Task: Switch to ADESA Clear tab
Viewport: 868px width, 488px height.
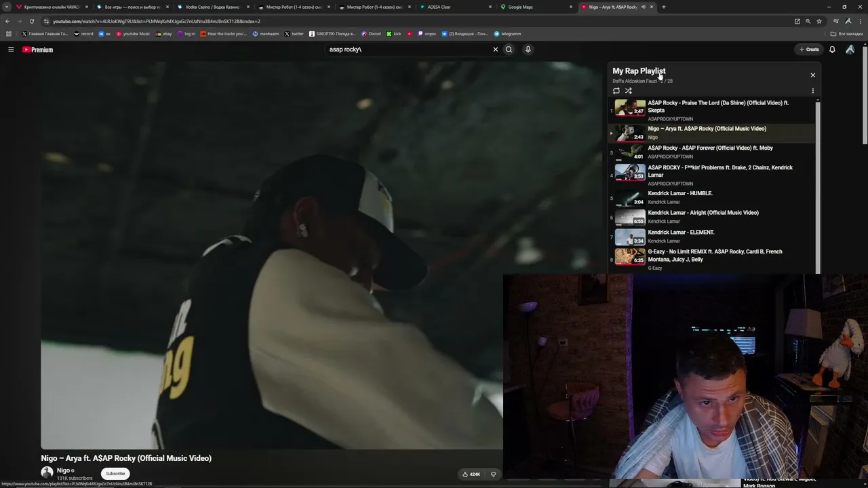Action: tap(455, 7)
